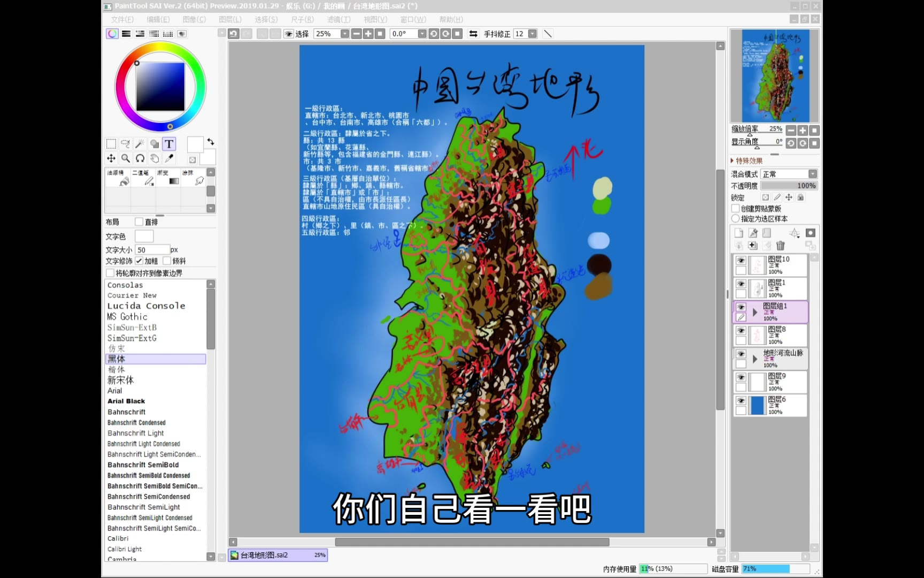Choose the Lasso selection tool
Screen dimensions: 924x578
click(x=125, y=144)
